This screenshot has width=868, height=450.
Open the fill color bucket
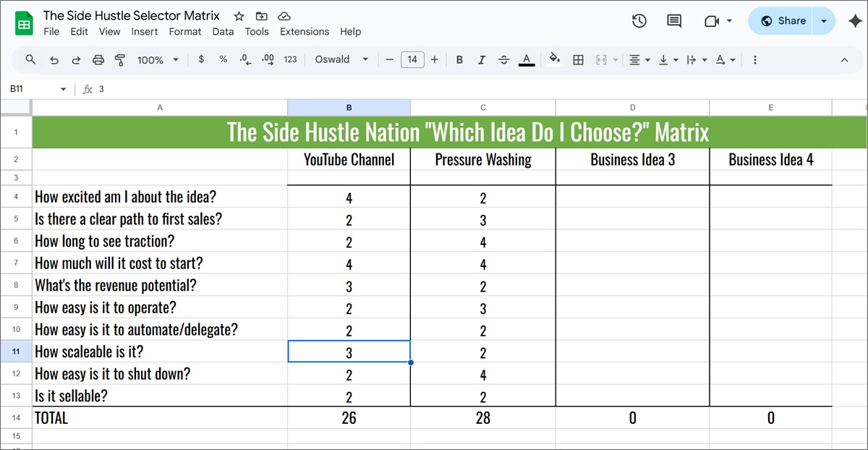(x=555, y=59)
